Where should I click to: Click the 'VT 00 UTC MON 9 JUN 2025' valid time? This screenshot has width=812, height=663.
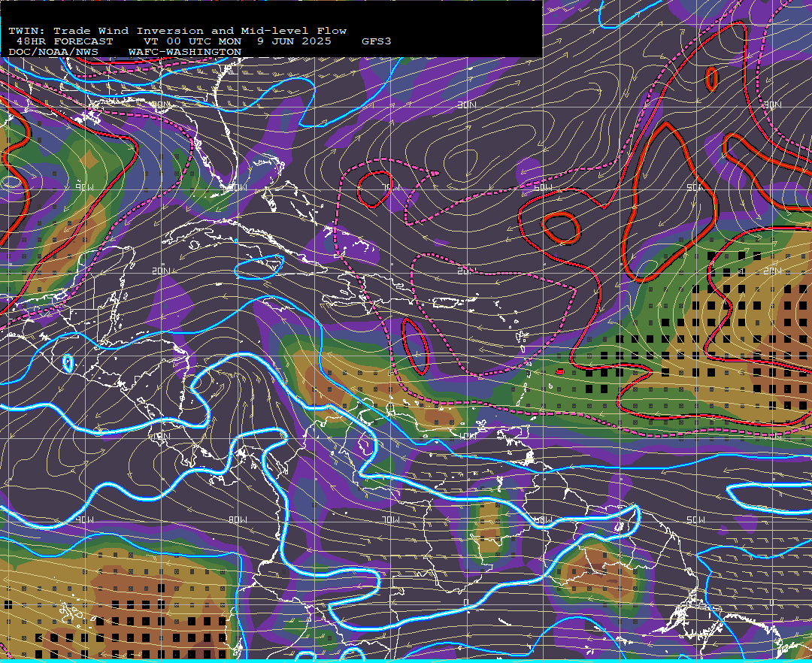pyautogui.click(x=238, y=41)
